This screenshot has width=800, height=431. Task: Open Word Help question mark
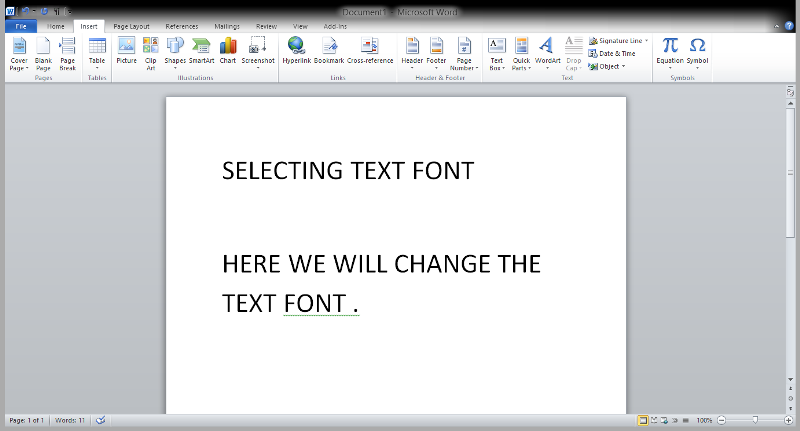[x=789, y=26]
